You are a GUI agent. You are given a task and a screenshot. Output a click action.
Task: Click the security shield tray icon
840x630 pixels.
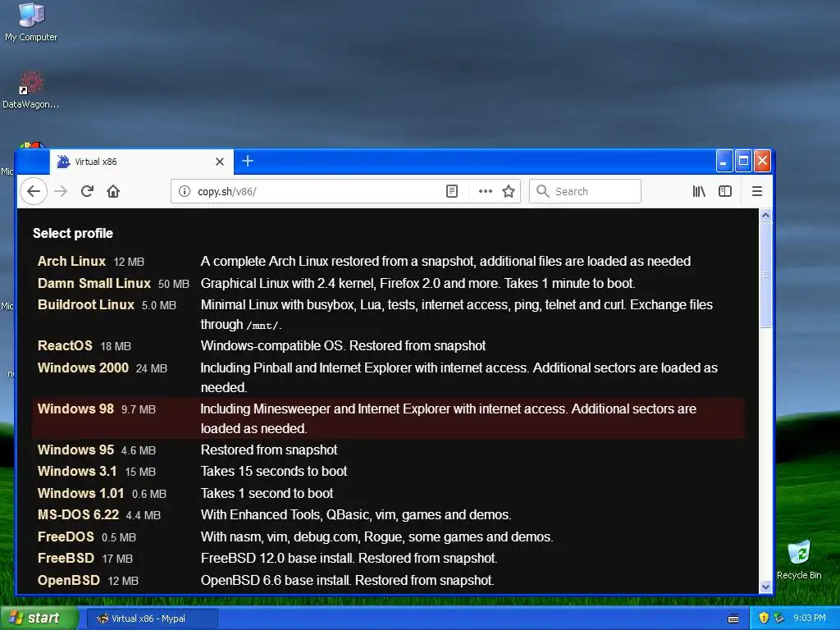pos(764,619)
